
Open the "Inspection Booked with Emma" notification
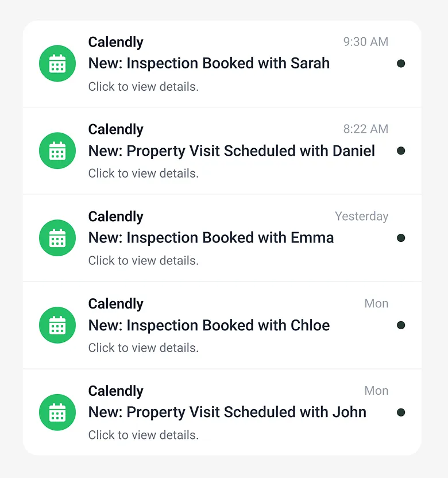pyautogui.click(x=211, y=238)
